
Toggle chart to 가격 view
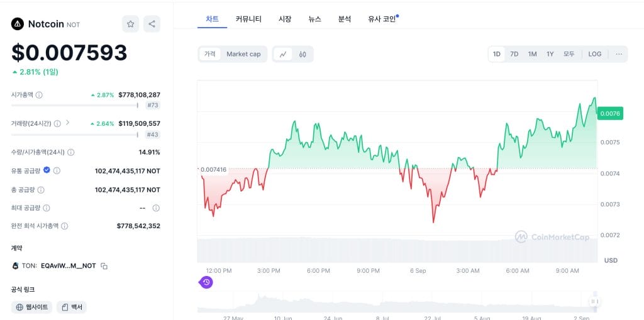(209, 54)
